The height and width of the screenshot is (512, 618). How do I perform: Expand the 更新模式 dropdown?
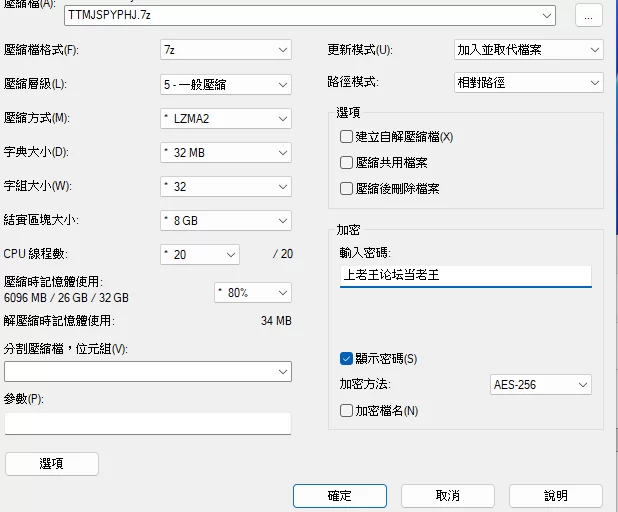[528, 50]
